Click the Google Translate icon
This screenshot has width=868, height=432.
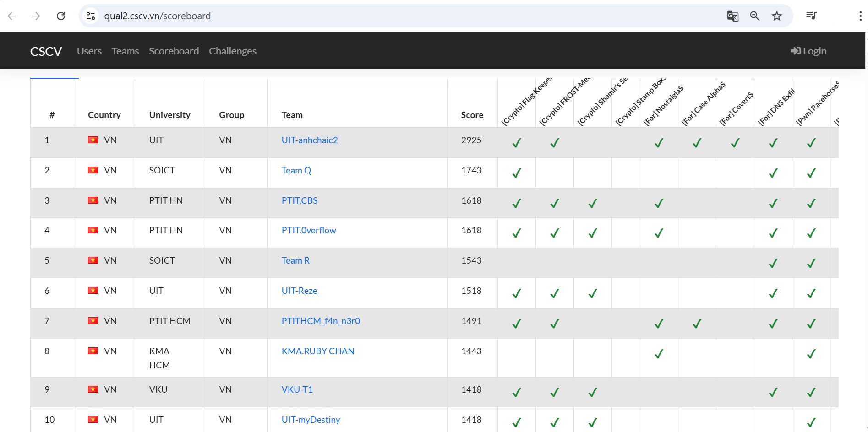(x=732, y=16)
